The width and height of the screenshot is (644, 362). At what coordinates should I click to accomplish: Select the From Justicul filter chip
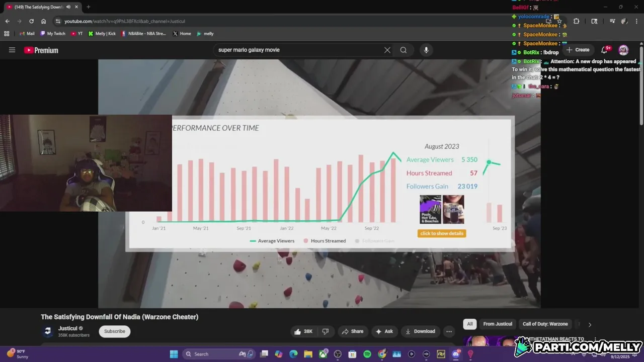498,324
